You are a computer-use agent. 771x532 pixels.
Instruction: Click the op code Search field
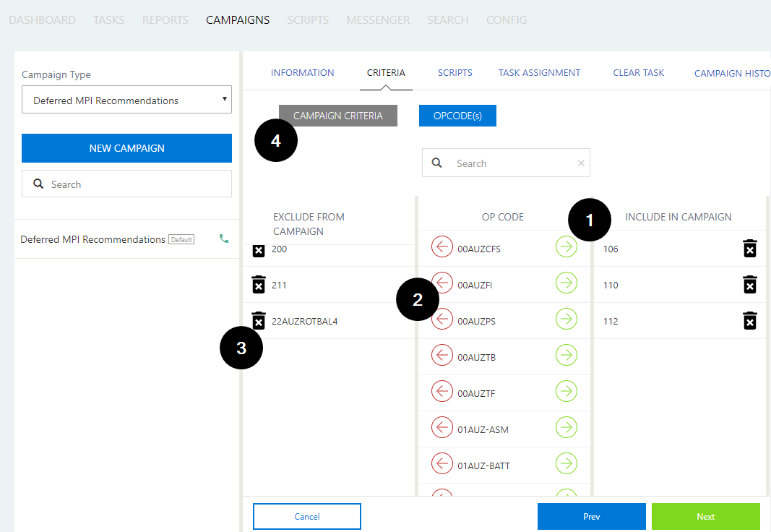click(513, 163)
